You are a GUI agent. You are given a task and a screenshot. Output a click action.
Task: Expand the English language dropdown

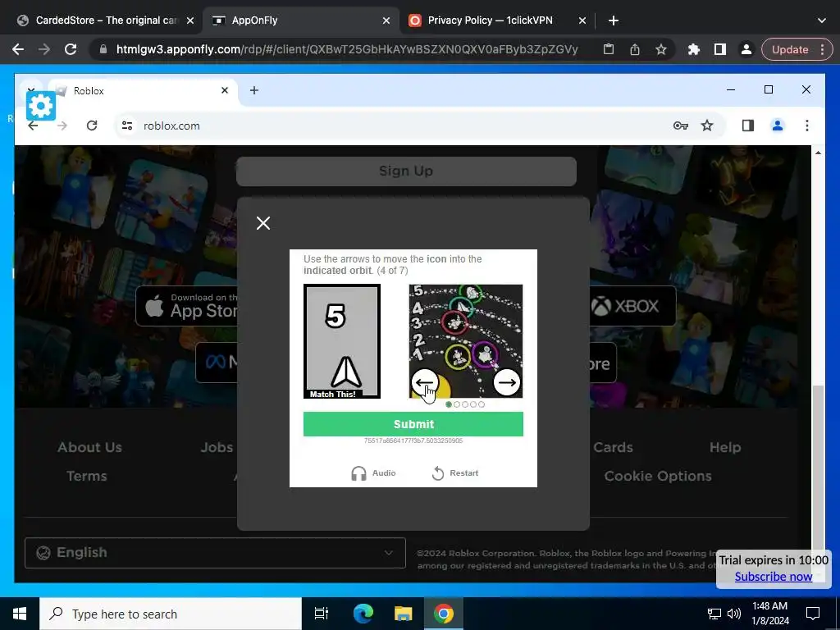pyautogui.click(x=215, y=552)
